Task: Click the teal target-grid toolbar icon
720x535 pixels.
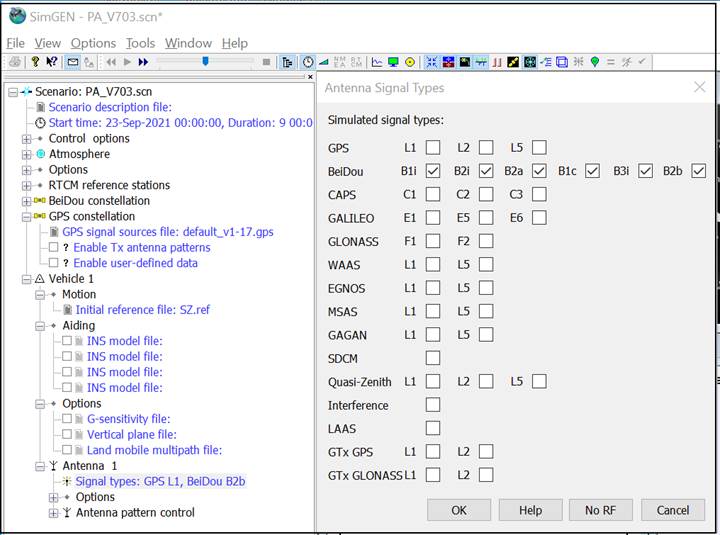Action: (x=529, y=62)
